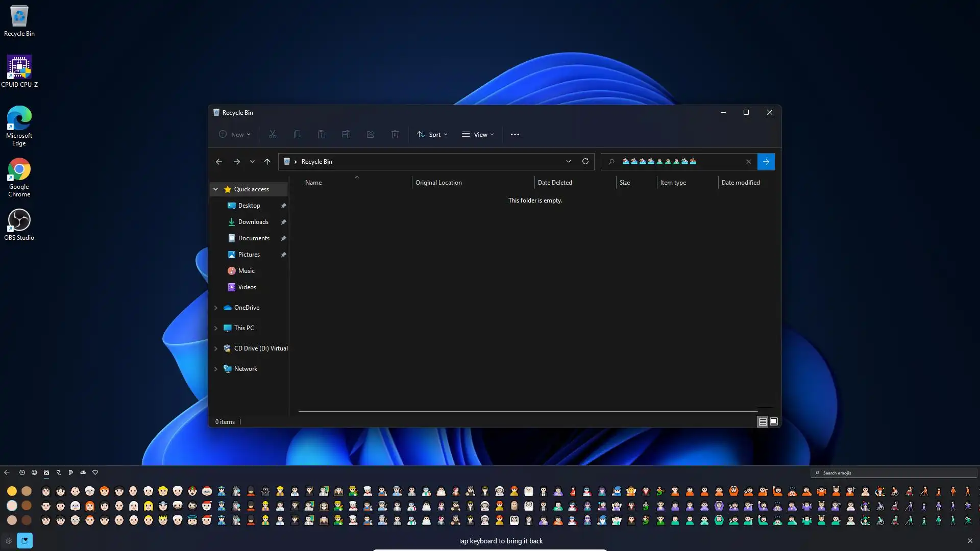Open emoji panel settings gear
Screen dimensions: 980x551
[9, 540]
